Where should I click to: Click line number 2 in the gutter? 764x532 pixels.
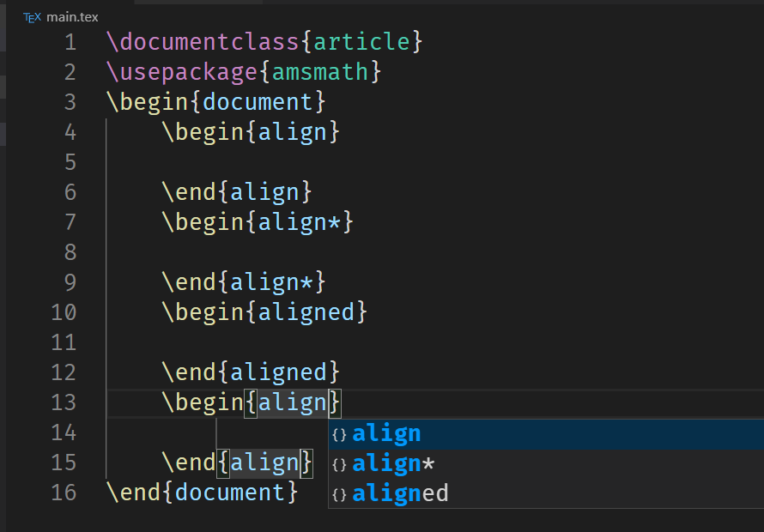(x=70, y=73)
